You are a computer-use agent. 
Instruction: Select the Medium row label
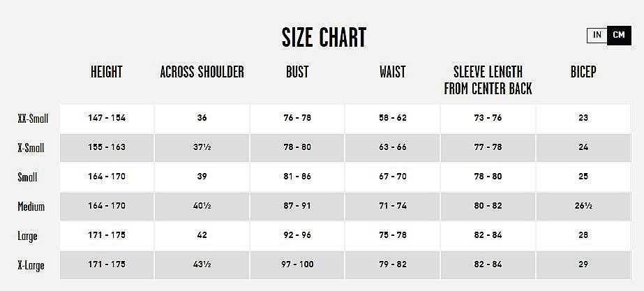pos(31,207)
